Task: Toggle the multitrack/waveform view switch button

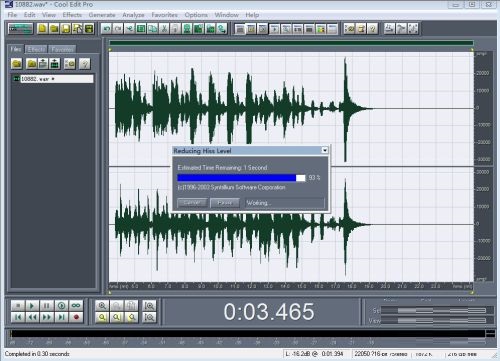Action: pos(20,29)
